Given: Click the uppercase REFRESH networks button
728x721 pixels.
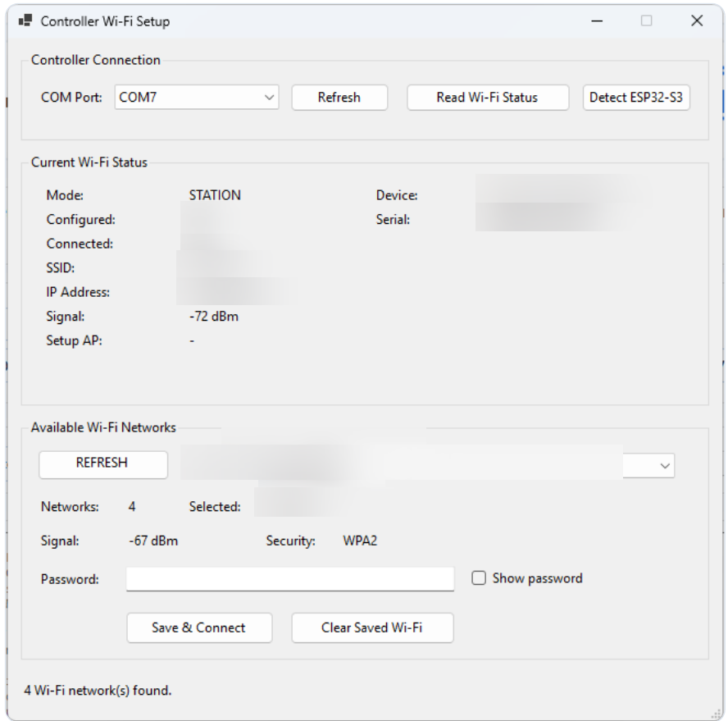Looking at the screenshot, I should (103, 464).
